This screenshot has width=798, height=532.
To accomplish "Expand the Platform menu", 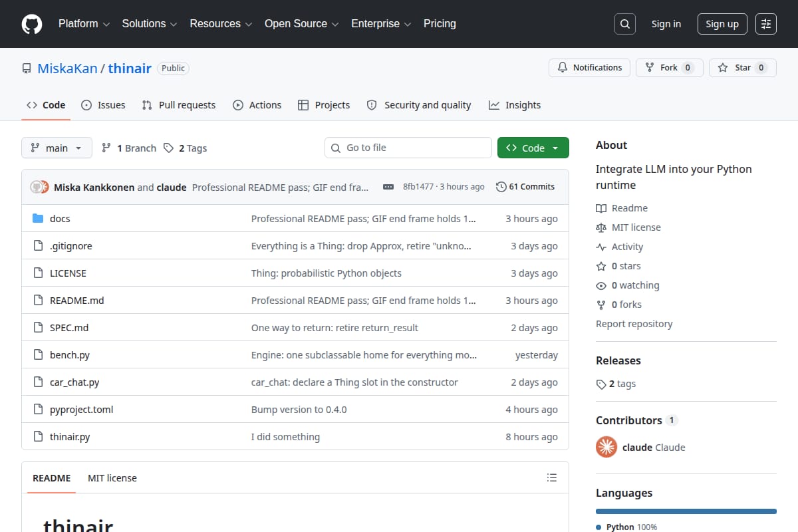I will pyautogui.click(x=84, y=24).
